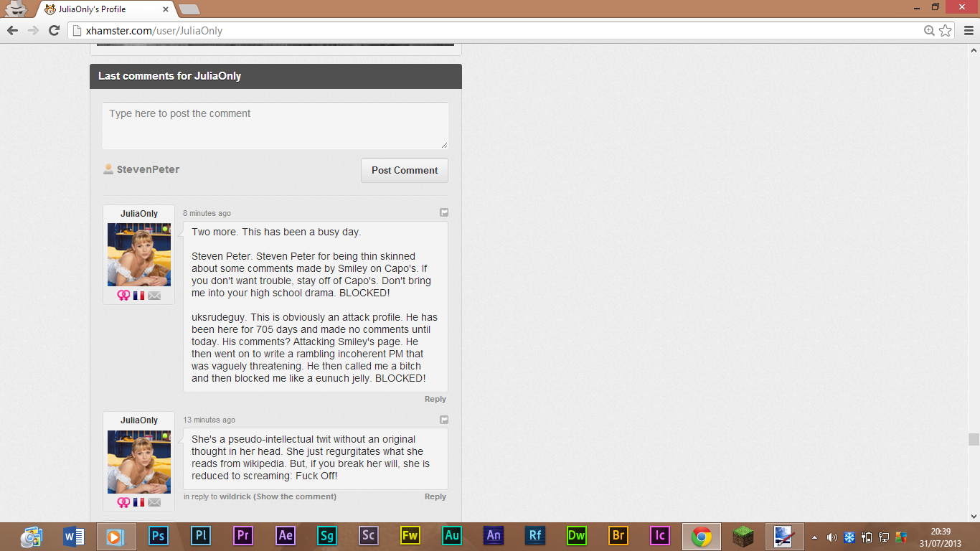Launch Edge Animate (An) from the taskbar
Screen dimensions: 980x551
[x=494, y=536]
